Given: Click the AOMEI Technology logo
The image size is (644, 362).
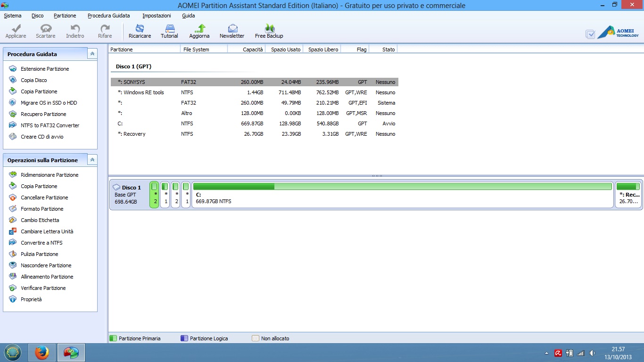Looking at the screenshot, I should pyautogui.click(x=618, y=33).
